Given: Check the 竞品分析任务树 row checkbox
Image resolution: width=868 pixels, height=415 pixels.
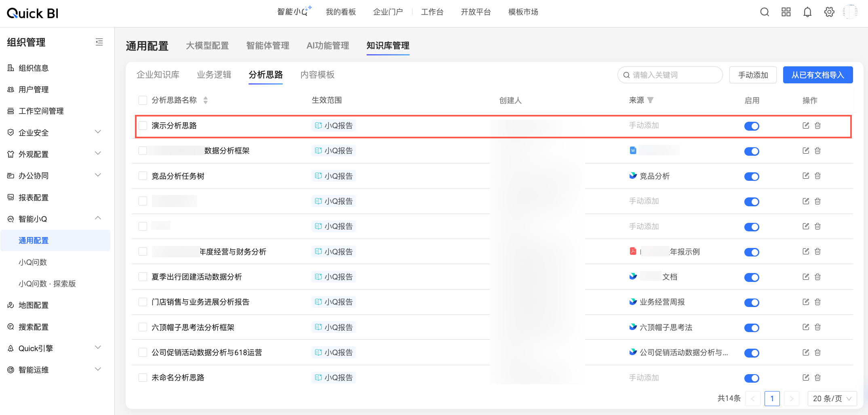Looking at the screenshot, I should click(143, 176).
